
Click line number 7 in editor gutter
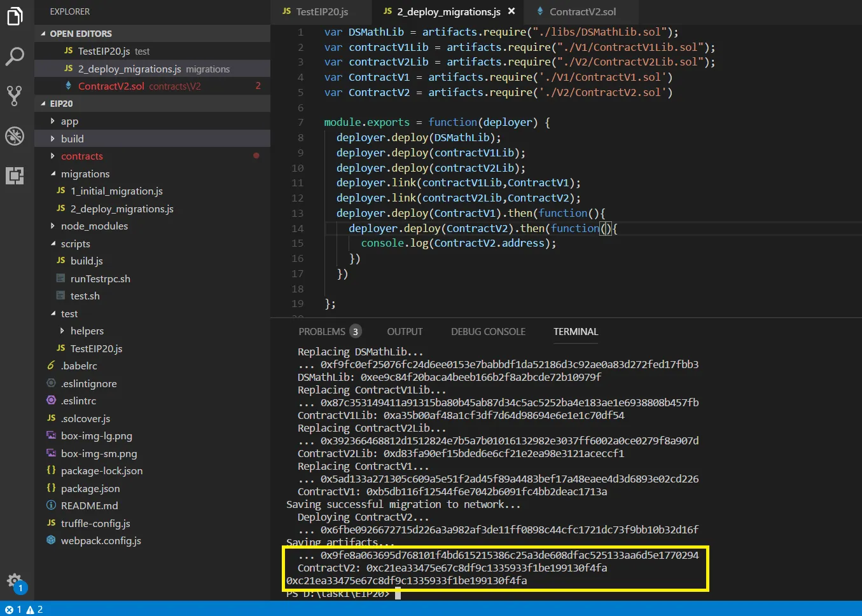tap(300, 122)
